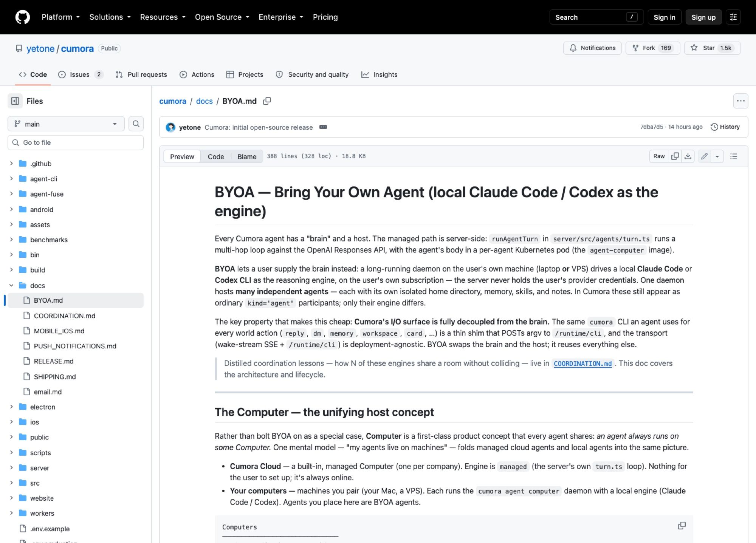
Task: Expand the .github folder chevron
Action: click(11, 163)
